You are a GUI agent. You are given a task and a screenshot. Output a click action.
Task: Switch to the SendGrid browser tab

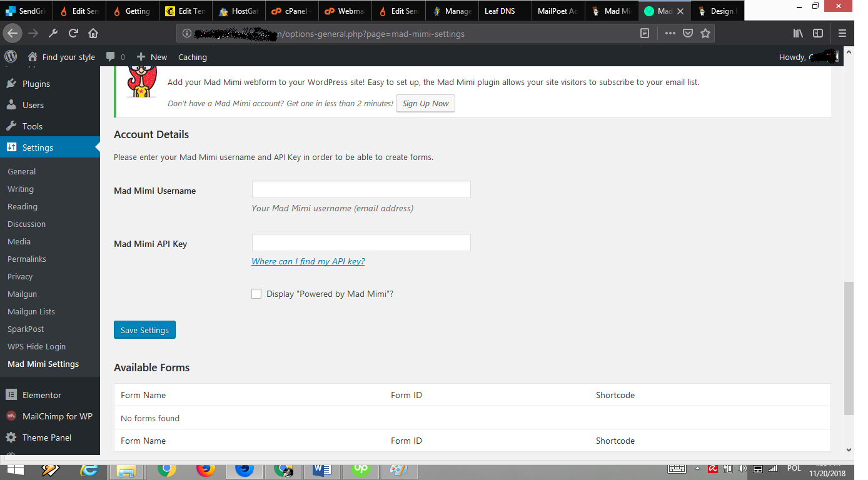[26, 11]
